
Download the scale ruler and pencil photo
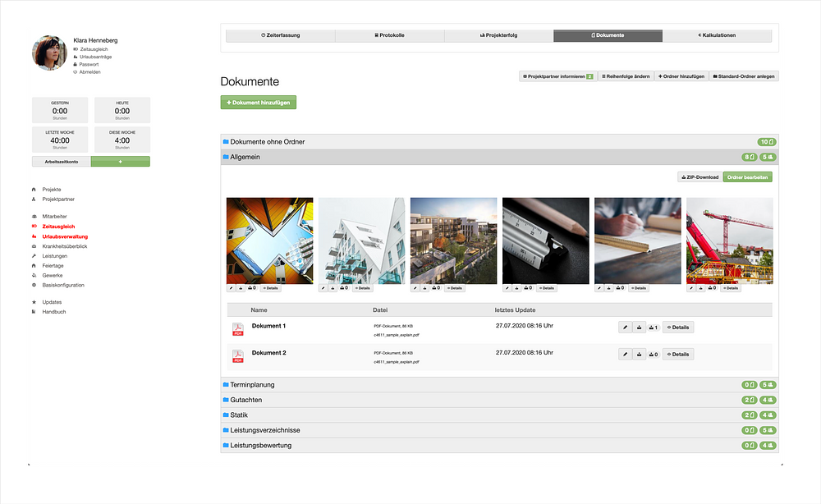coord(516,288)
